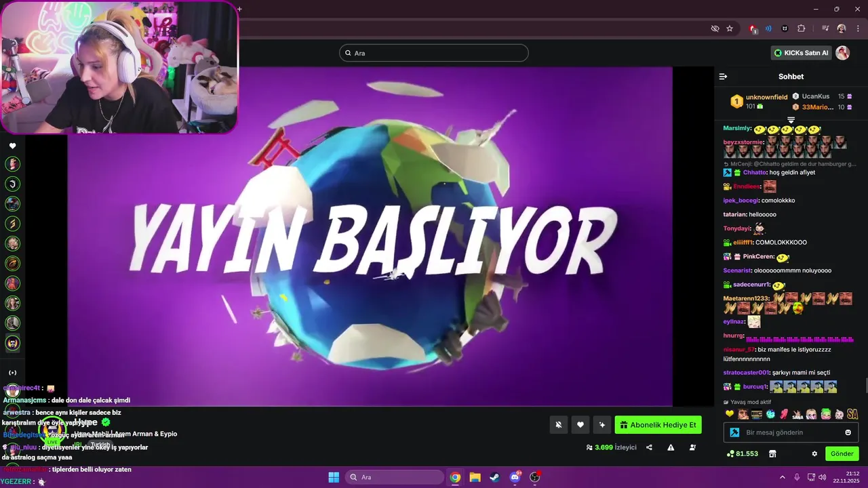Click the first followed channel avatar in sidebar
868x488 pixels.
[12, 164]
